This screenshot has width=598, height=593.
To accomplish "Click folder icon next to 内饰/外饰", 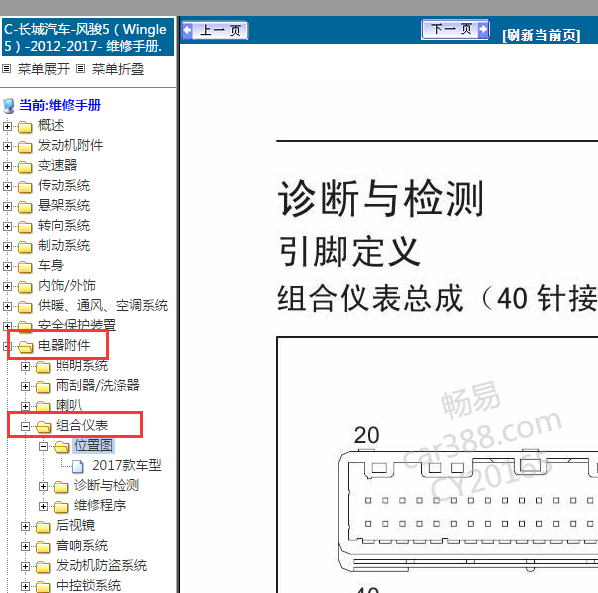I will coord(25,287).
